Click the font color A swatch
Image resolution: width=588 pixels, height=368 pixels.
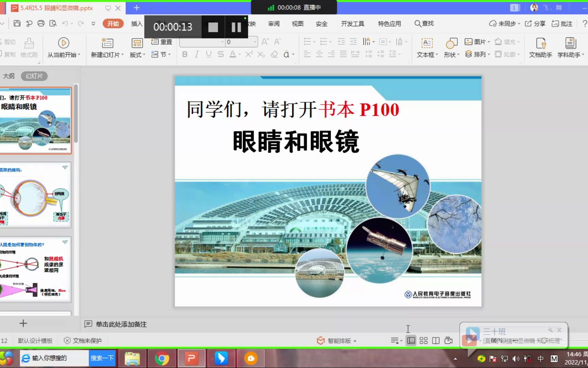[x=233, y=54]
